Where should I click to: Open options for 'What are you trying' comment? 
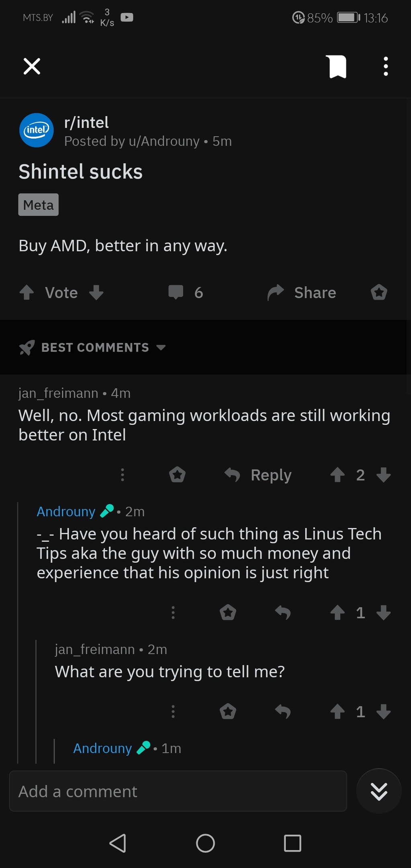173,712
